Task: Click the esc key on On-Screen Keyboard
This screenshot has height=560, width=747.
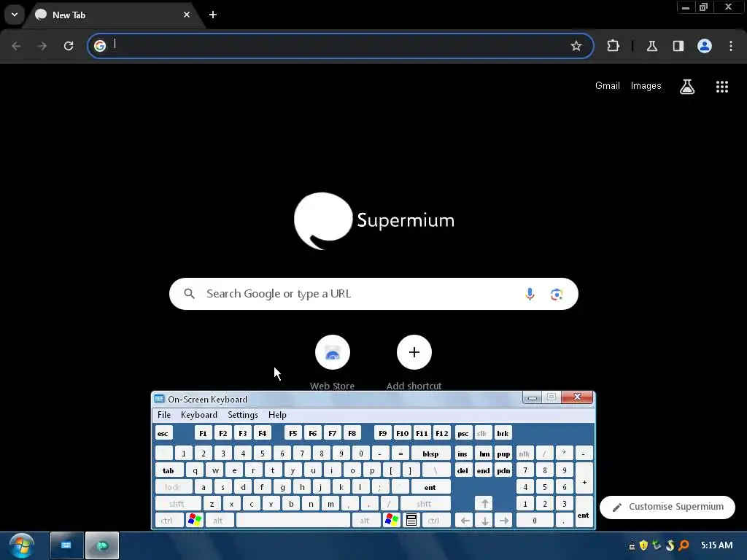Action: click(x=163, y=433)
